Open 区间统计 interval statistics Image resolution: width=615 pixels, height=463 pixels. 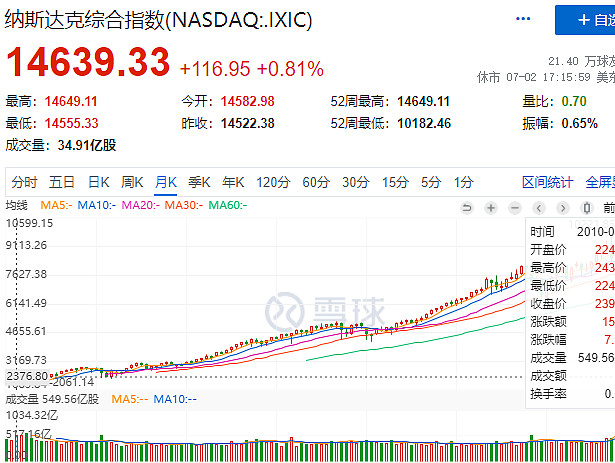(x=548, y=182)
